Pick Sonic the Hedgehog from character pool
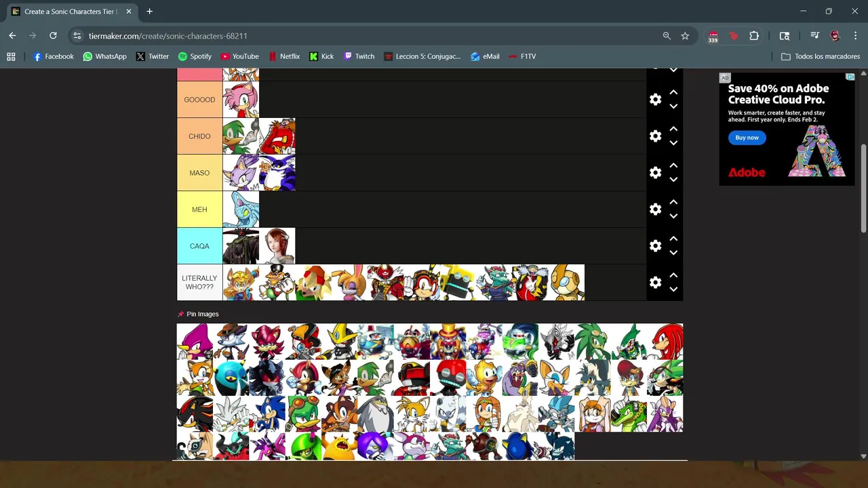Image resolution: width=868 pixels, height=488 pixels. pos(267,414)
